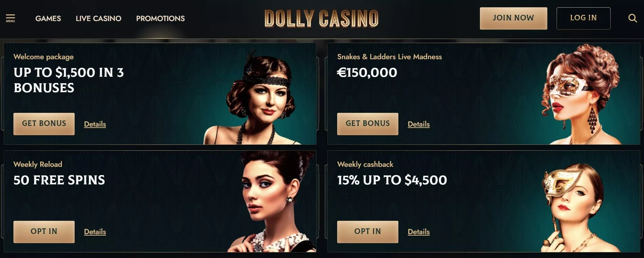Viewport: 644px width, 258px height.
Task: View Details of Snakes & Ladders Madness
Action: (419, 124)
